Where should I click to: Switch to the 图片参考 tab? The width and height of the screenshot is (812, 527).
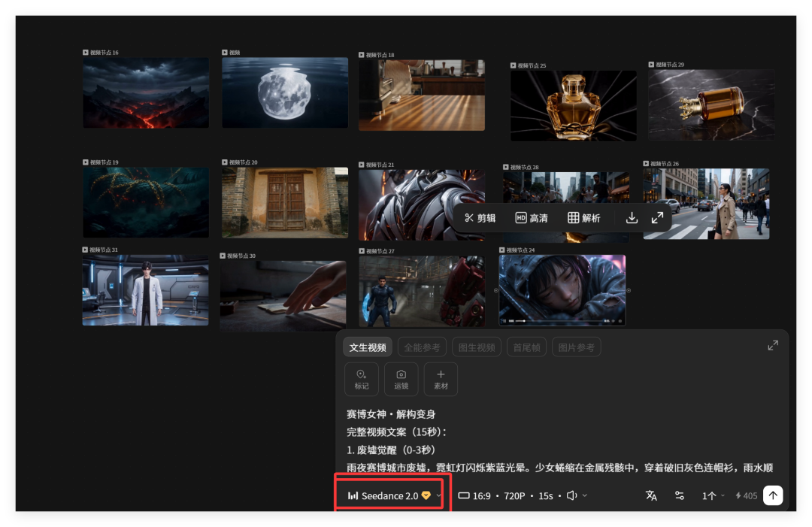(576, 347)
